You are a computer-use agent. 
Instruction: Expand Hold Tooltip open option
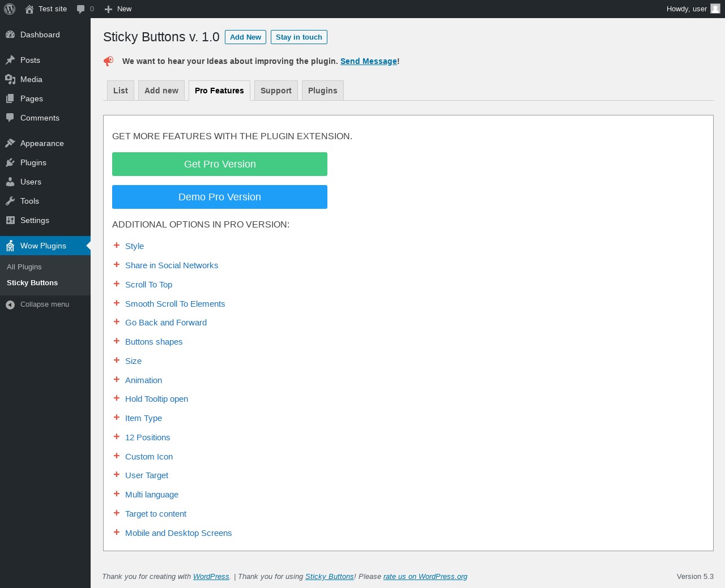point(156,399)
